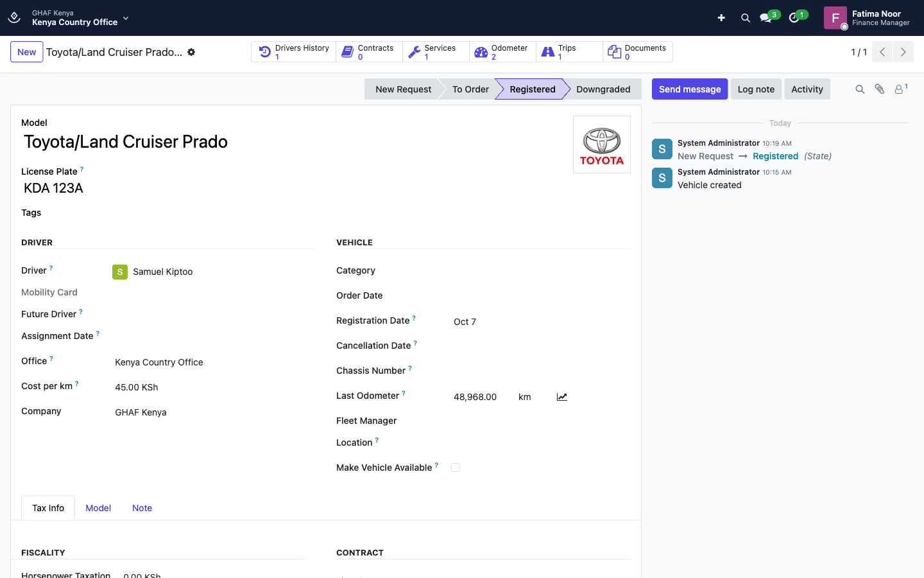Go to the next record arrow
The image size is (924, 578).
903,52
